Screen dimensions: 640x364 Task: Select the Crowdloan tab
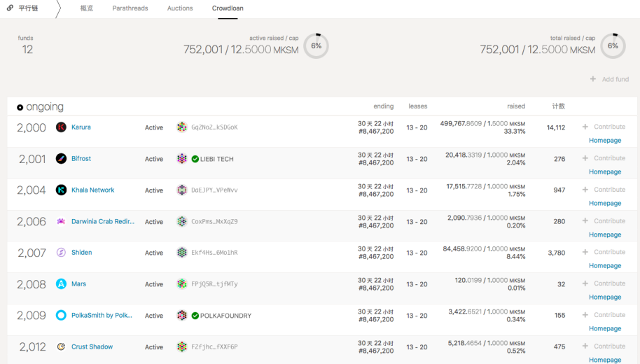(228, 8)
